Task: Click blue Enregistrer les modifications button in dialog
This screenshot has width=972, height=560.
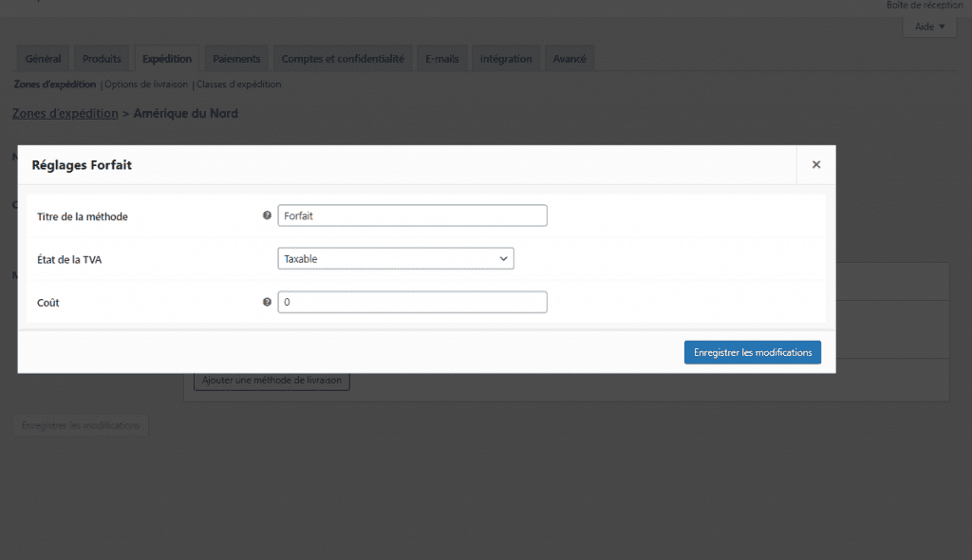Action: point(753,352)
